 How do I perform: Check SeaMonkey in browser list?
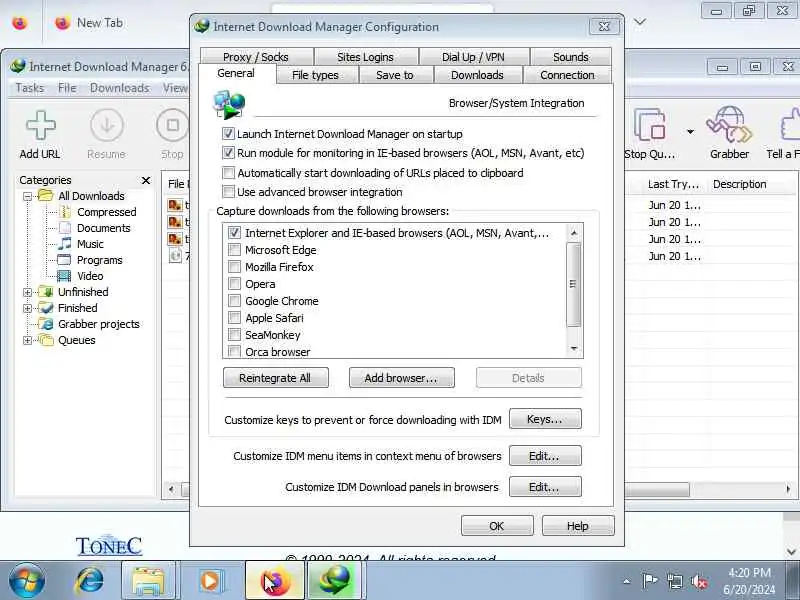coord(234,335)
